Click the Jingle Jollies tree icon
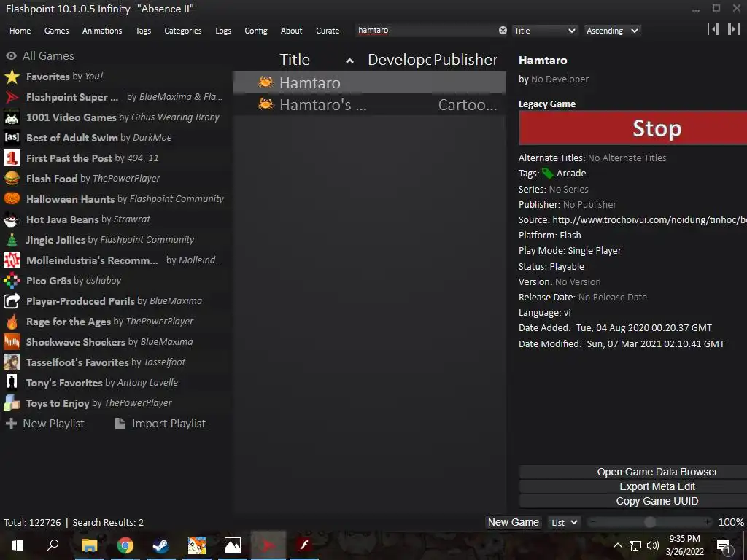 coord(12,240)
